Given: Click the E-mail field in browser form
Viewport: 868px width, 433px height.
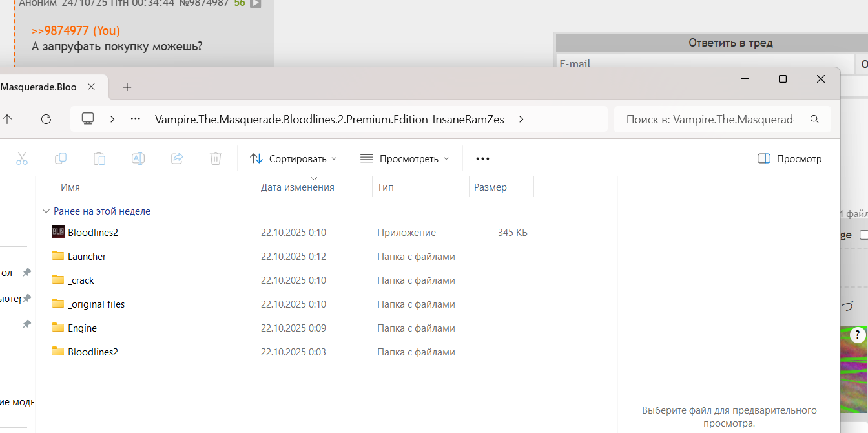Looking at the screenshot, I should point(705,63).
